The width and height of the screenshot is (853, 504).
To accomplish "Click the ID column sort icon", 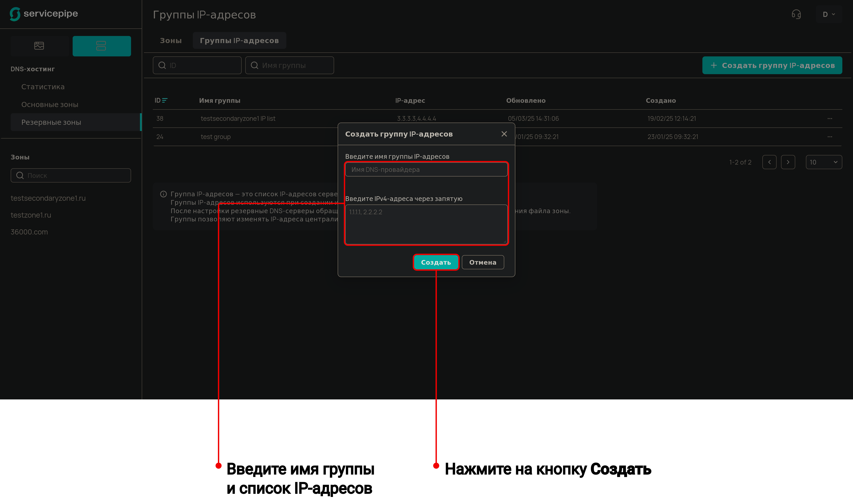I will pyautogui.click(x=165, y=100).
